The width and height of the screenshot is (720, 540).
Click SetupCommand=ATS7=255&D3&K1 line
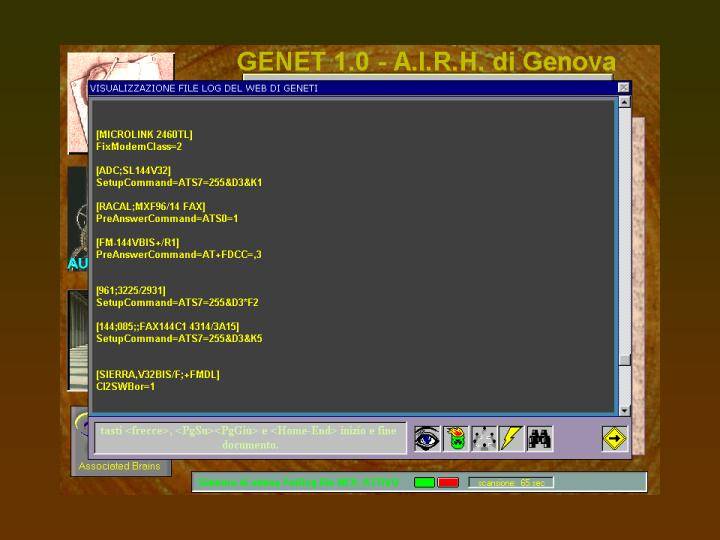179,182
